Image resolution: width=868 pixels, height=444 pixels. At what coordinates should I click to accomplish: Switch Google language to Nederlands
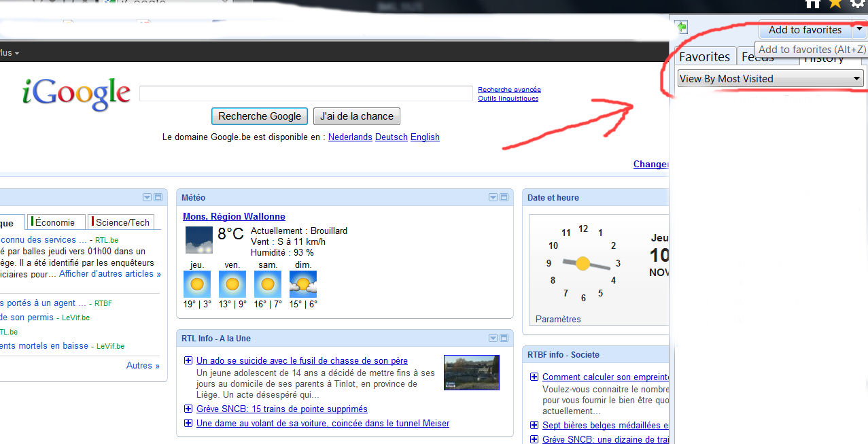point(350,137)
